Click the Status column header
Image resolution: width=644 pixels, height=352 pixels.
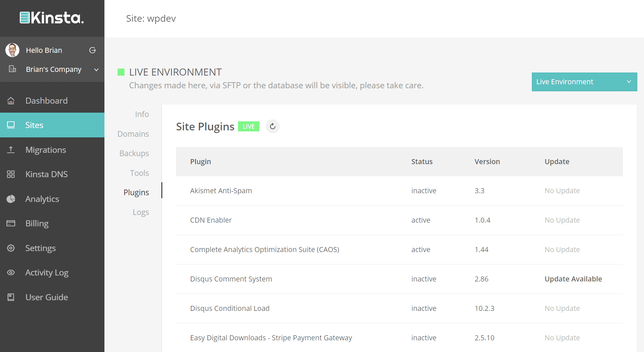(422, 161)
